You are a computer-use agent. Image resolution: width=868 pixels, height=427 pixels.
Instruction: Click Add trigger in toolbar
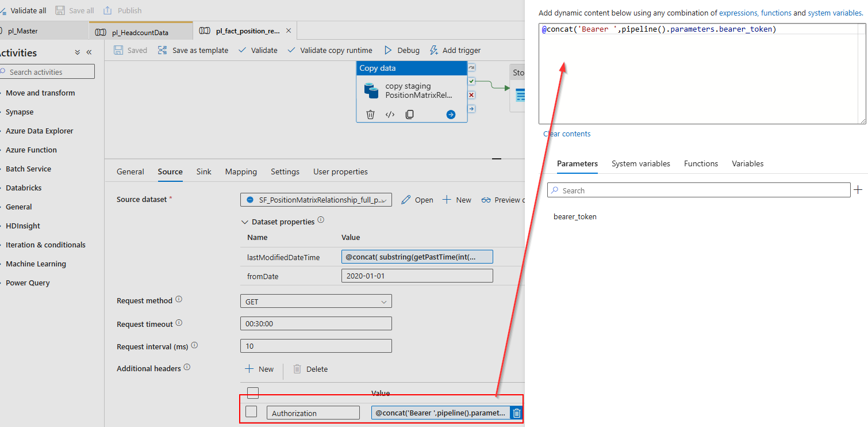click(x=455, y=50)
